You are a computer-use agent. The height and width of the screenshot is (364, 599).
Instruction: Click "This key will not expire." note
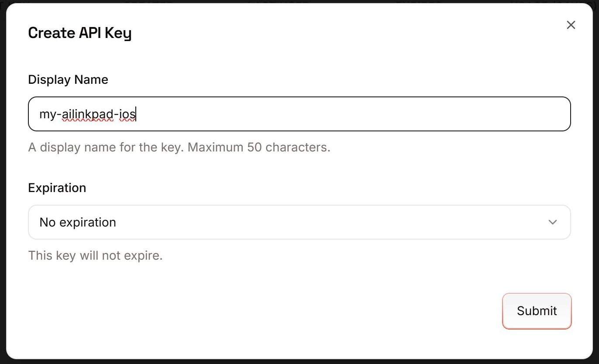click(95, 255)
